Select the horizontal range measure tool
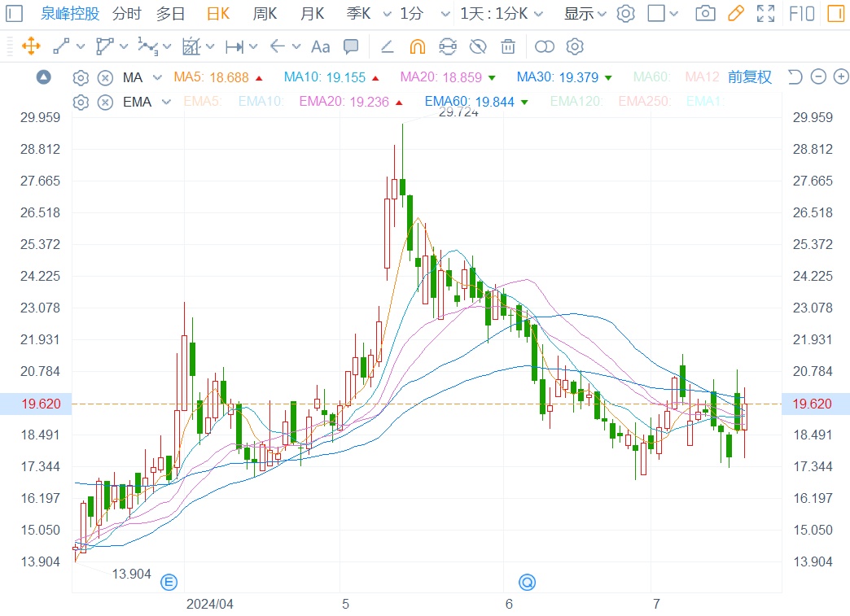This screenshot has height=616, width=850. click(234, 47)
